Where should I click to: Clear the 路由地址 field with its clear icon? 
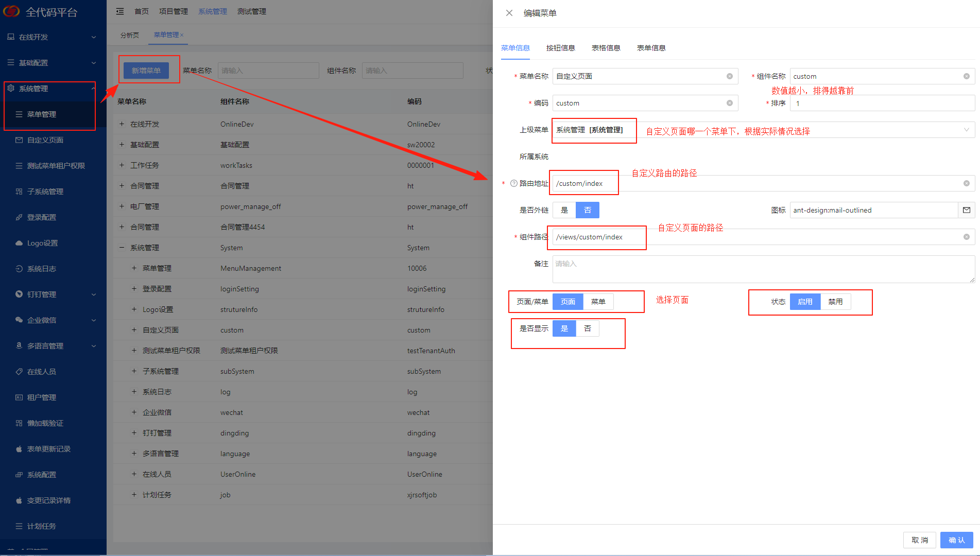point(966,183)
